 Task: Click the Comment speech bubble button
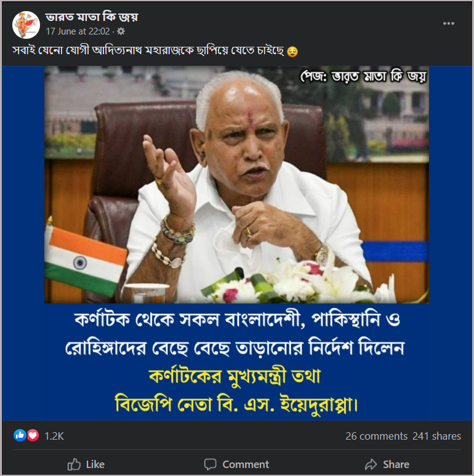(236, 464)
